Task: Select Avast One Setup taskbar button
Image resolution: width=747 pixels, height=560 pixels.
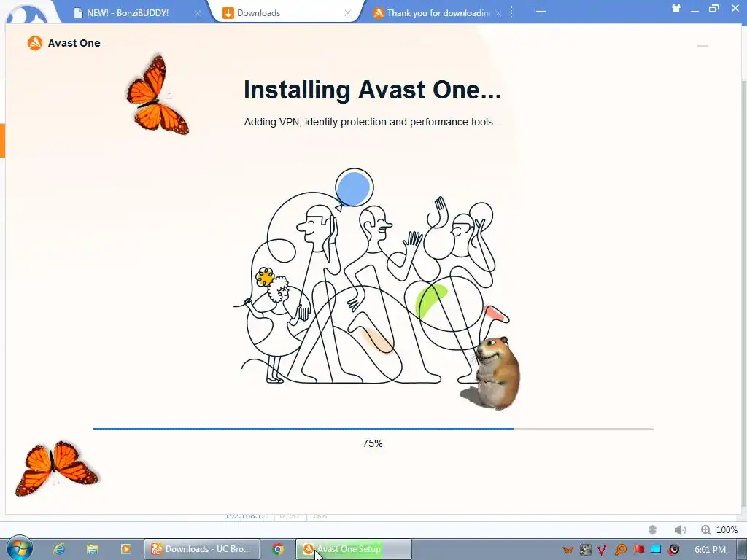Action: (354, 549)
